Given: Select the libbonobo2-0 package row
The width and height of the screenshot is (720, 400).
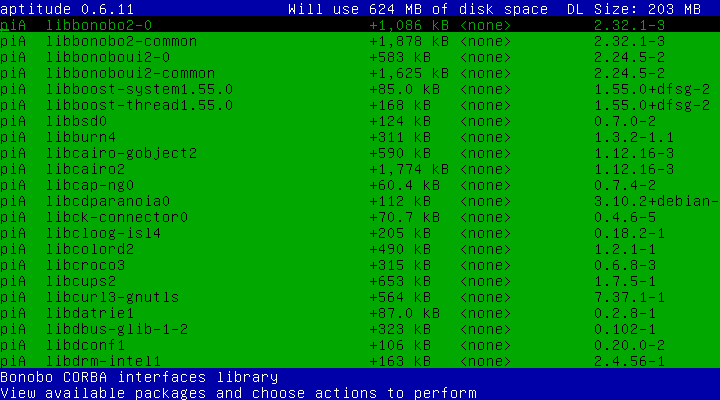Looking at the screenshot, I should click(x=98, y=26).
